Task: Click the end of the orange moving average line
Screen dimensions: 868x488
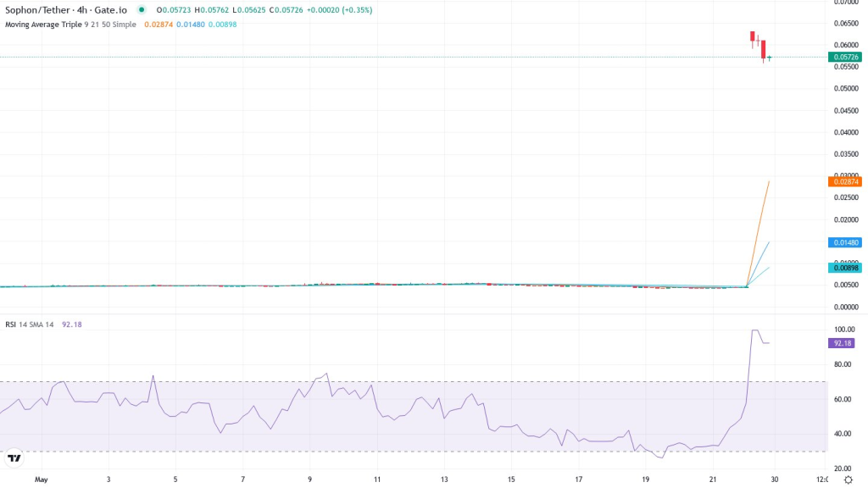Action: [x=769, y=181]
